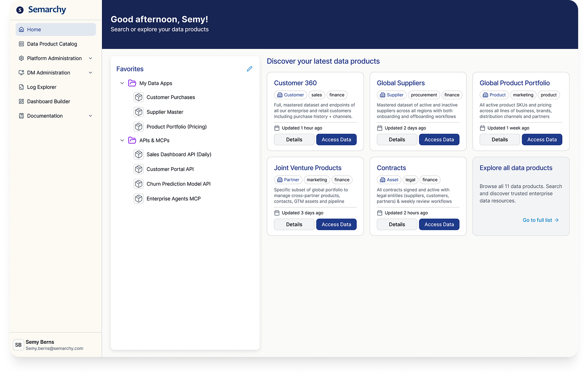This screenshot has width=588, height=377.
Task: Click the My Data Apps folder icon
Action: 132,83
